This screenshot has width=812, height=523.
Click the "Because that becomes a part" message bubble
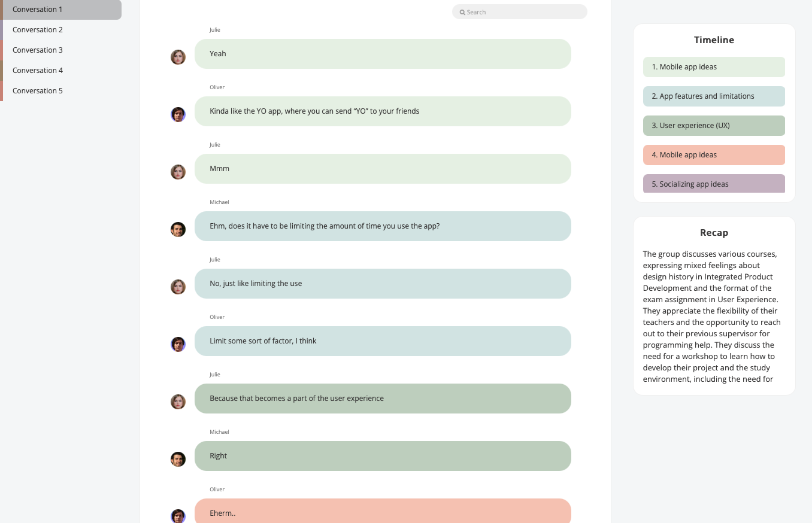coord(383,399)
